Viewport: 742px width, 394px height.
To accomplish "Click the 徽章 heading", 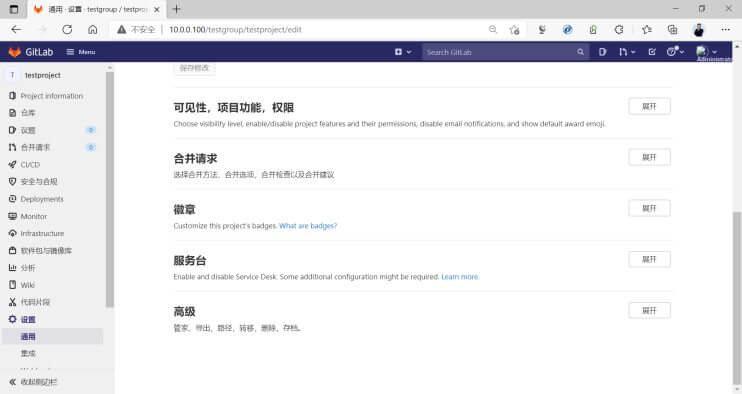I will click(184, 210).
